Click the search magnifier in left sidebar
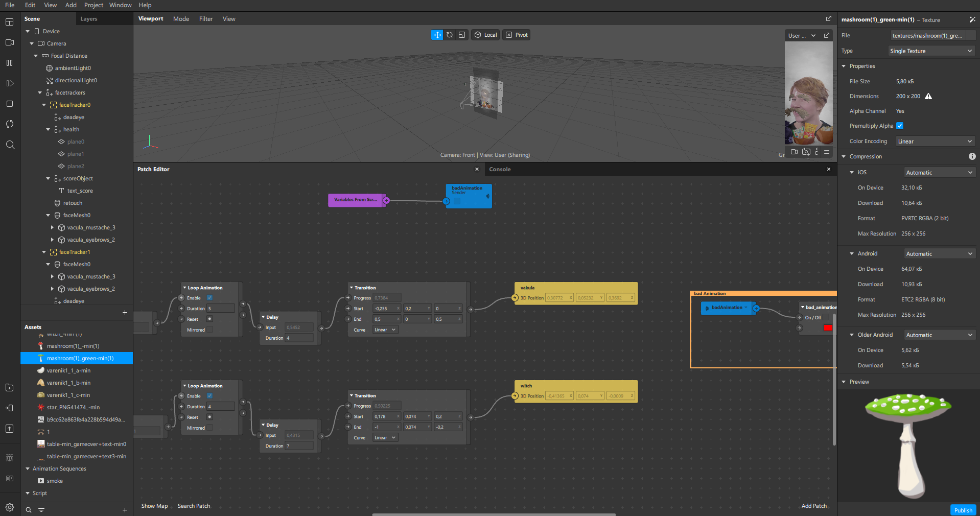The width and height of the screenshot is (980, 516). pyautogui.click(x=10, y=145)
